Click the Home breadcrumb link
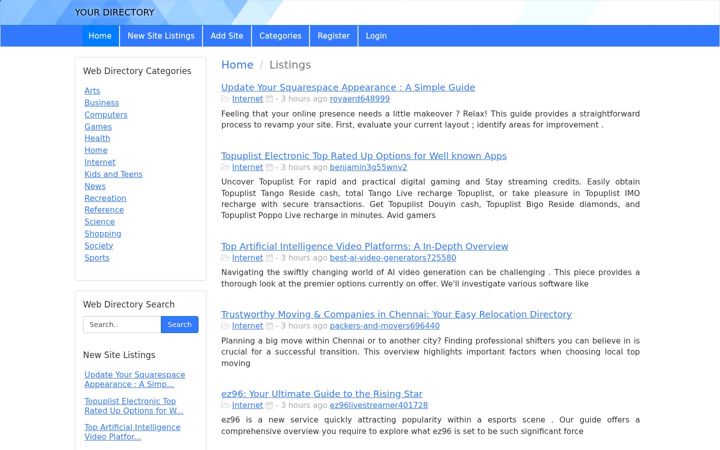This screenshot has width=720, height=450. pyautogui.click(x=237, y=65)
